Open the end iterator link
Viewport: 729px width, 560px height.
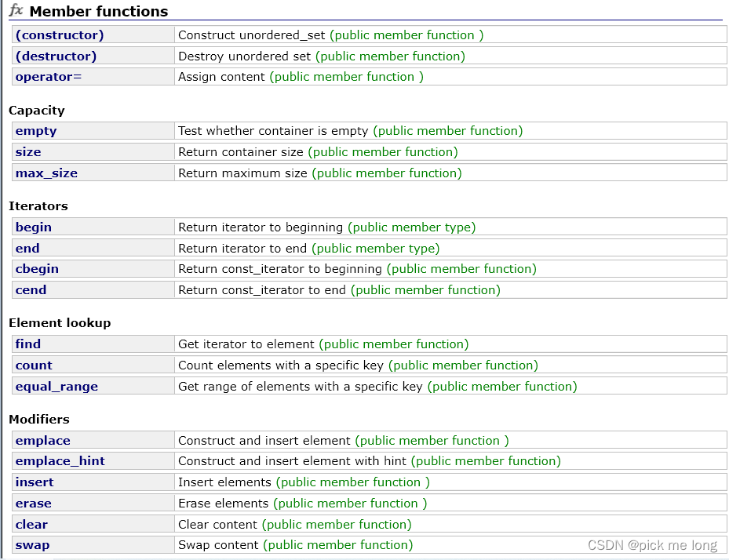27,248
